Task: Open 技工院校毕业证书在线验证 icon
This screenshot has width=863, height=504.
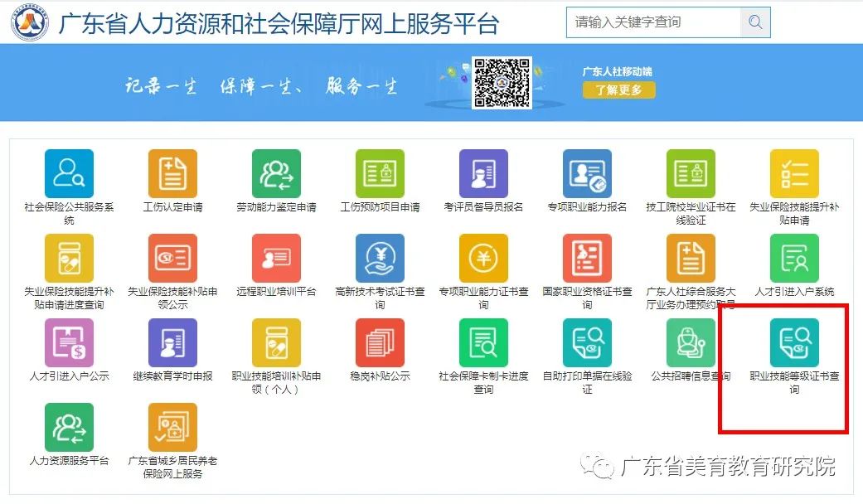Action: pos(691,174)
